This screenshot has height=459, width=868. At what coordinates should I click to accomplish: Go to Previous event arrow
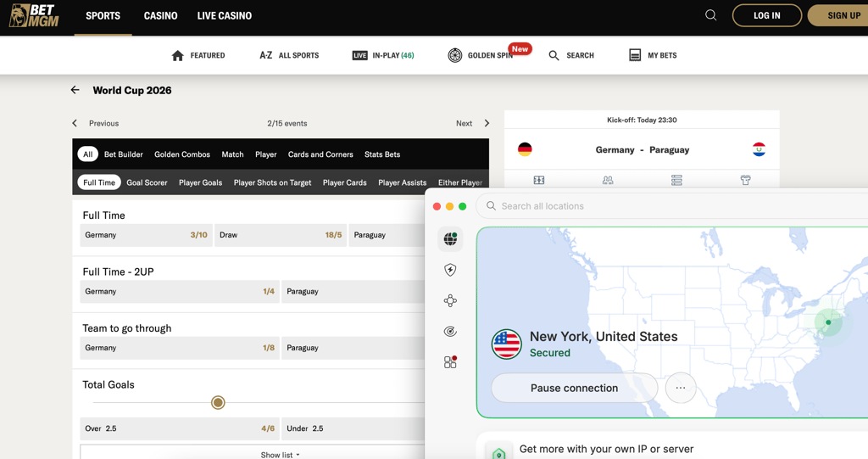click(75, 123)
